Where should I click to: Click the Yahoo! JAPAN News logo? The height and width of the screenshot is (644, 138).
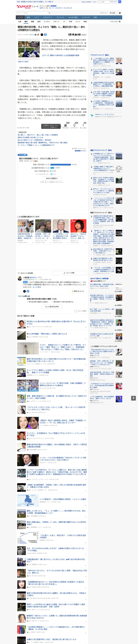coord(27,7)
